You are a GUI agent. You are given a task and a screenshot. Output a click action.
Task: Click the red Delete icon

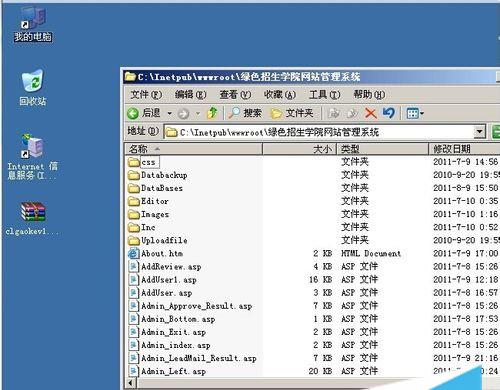click(x=370, y=114)
